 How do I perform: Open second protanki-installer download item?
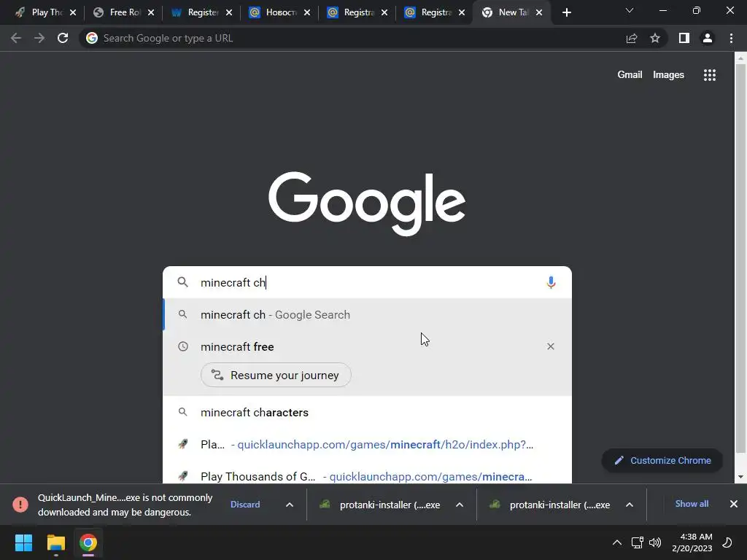pos(550,505)
